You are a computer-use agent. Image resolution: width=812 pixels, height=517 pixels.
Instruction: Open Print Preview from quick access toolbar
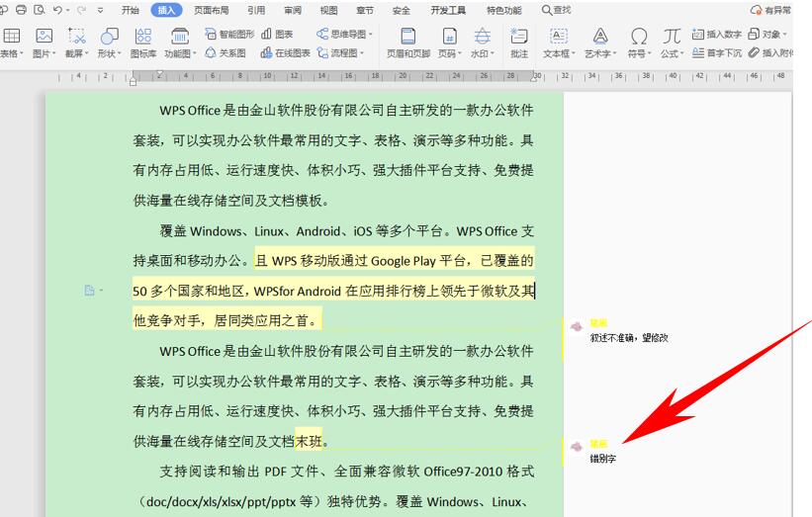(x=39, y=10)
